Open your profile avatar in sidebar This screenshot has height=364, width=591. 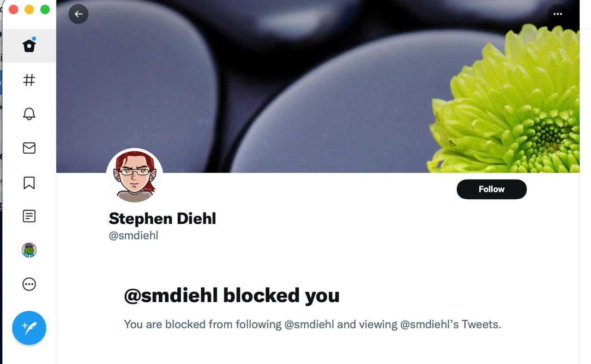[29, 250]
